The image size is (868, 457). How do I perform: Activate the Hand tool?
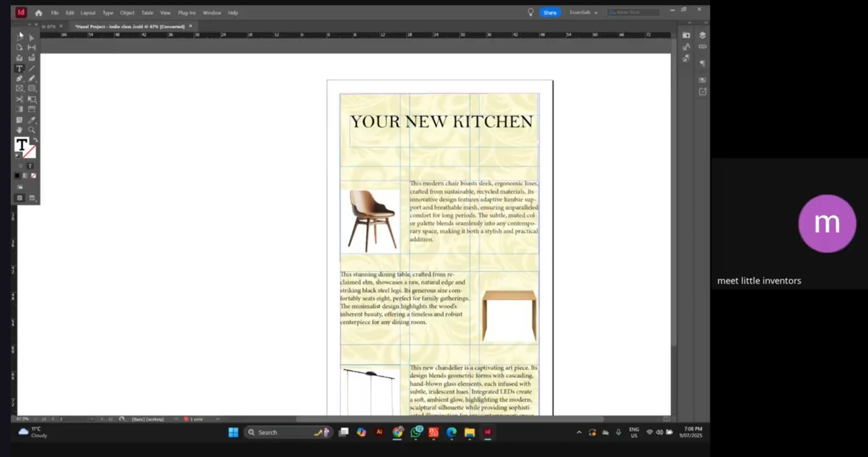(x=20, y=130)
